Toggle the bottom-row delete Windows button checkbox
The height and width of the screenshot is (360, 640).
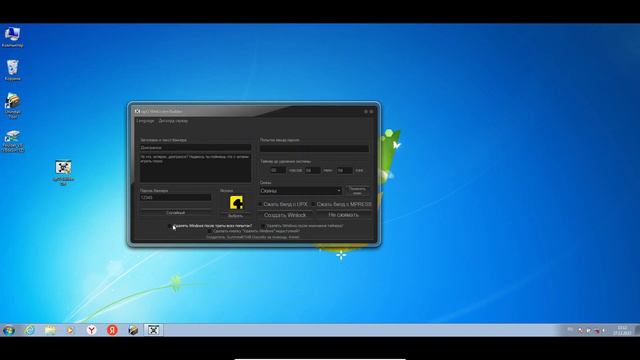209,231
